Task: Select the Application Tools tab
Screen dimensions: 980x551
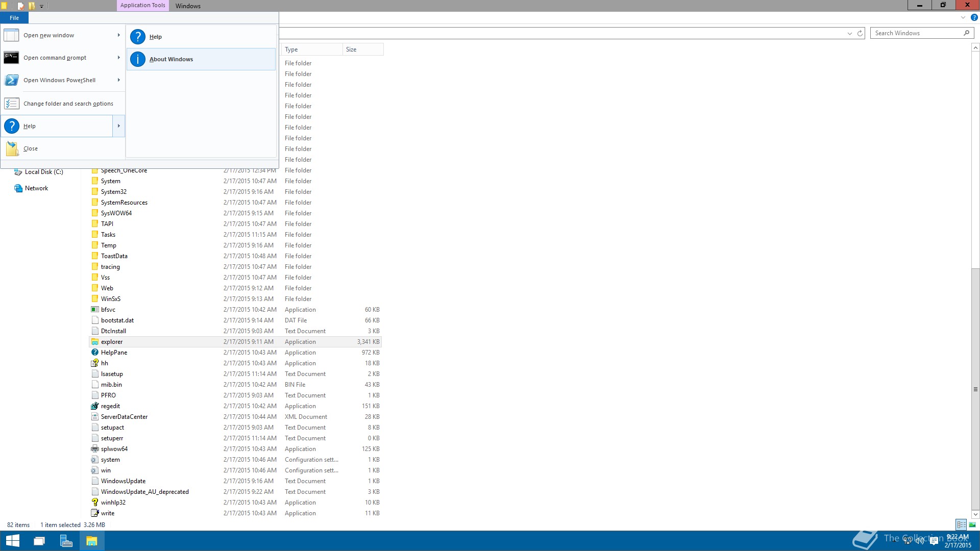Action: (x=143, y=6)
